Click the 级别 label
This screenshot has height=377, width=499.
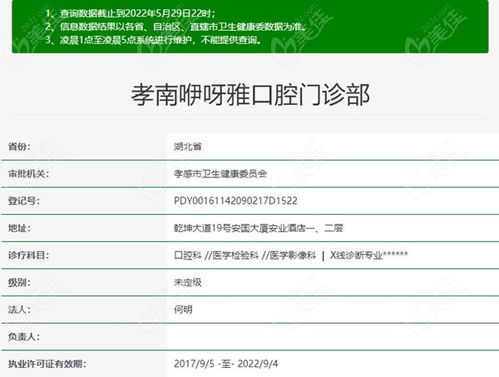pyautogui.click(x=19, y=283)
